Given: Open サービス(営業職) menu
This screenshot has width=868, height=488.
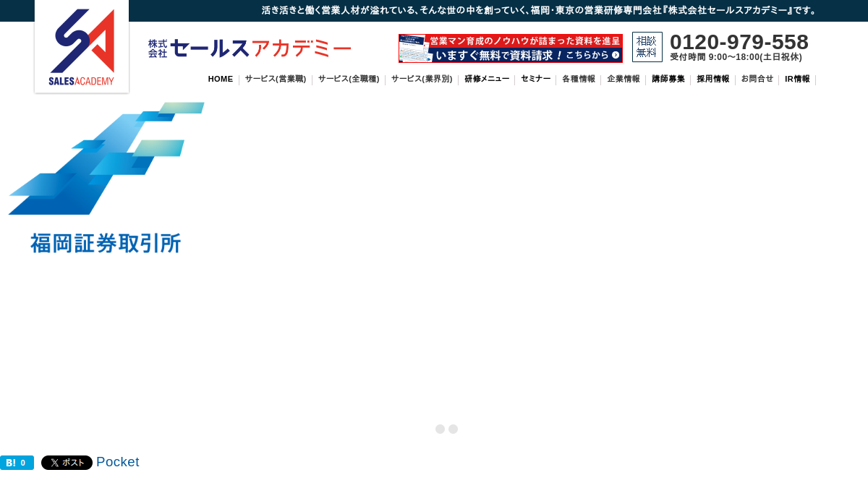Looking at the screenshot, I should click(x=276, y=79).
